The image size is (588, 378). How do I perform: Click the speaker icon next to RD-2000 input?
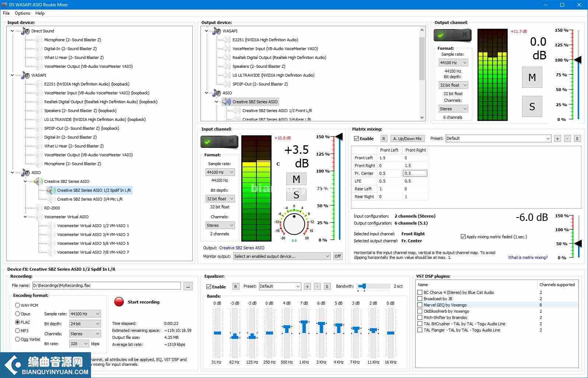pyautogui.click(x=38, y=208)
